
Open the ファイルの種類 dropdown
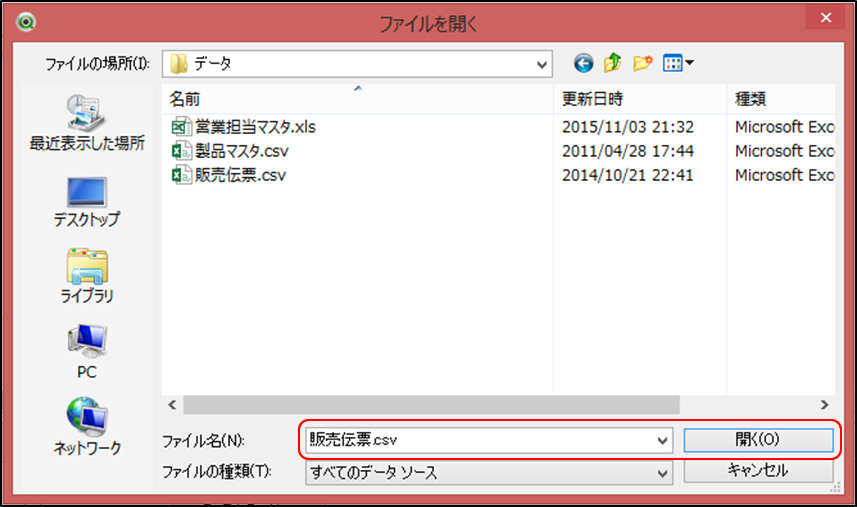pos(489,473)
